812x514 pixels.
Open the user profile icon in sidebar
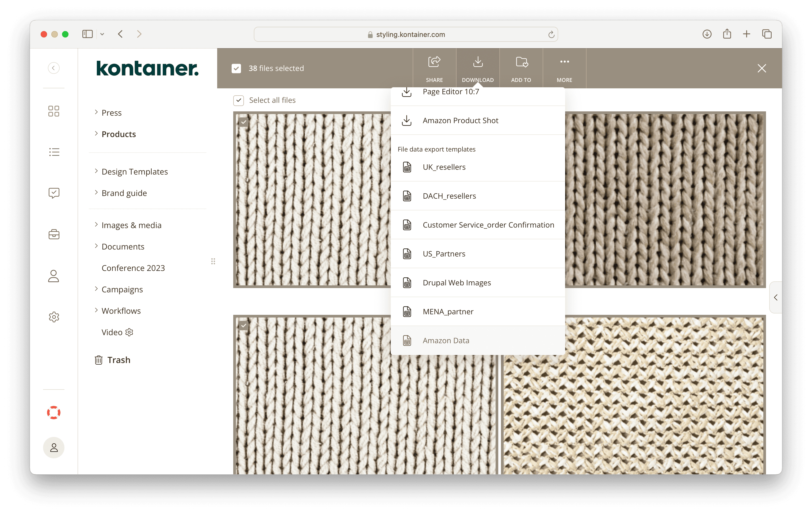[53, 276]
